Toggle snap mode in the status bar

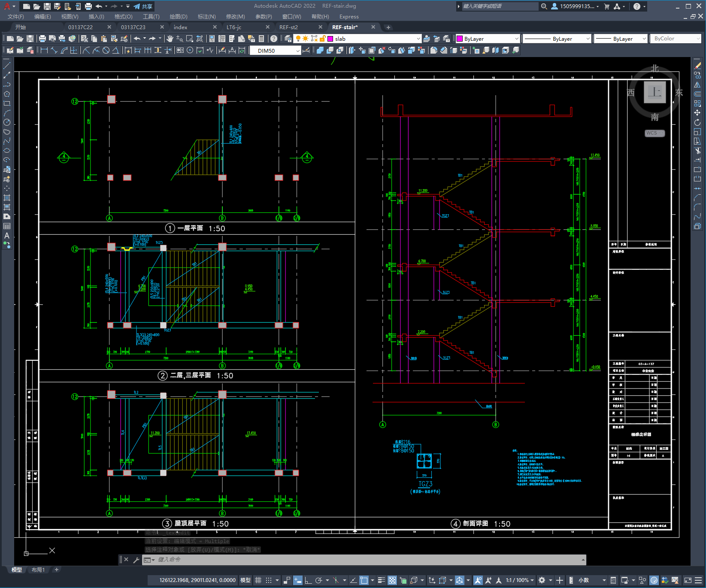point(269,580)
